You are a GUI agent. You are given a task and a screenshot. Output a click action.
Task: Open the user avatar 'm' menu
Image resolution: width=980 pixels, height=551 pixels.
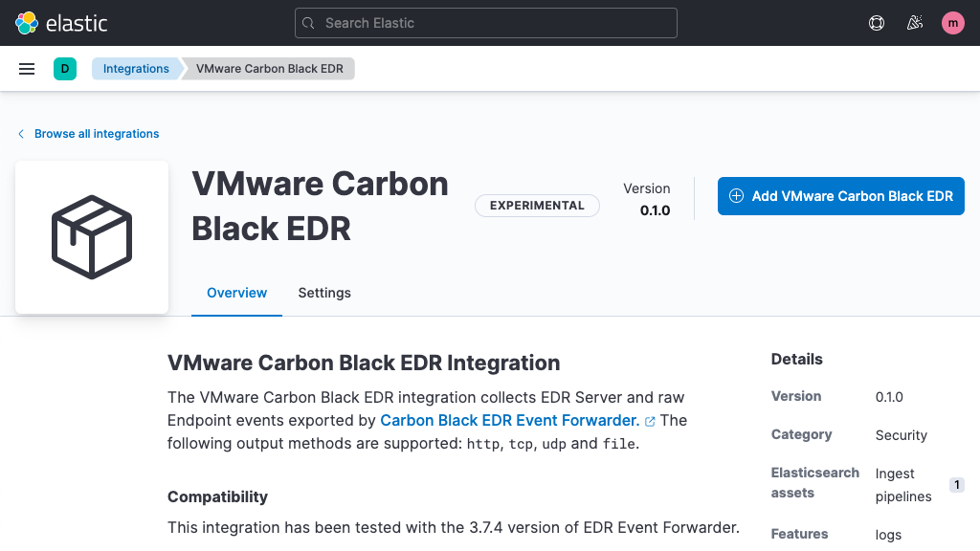point(952,23)
